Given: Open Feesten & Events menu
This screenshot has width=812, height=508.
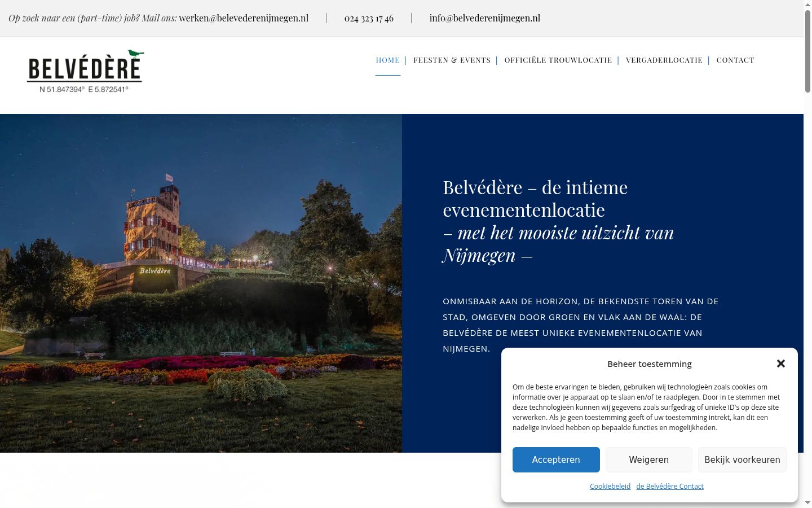Looking at the screenshot, I should click(452, 60).
